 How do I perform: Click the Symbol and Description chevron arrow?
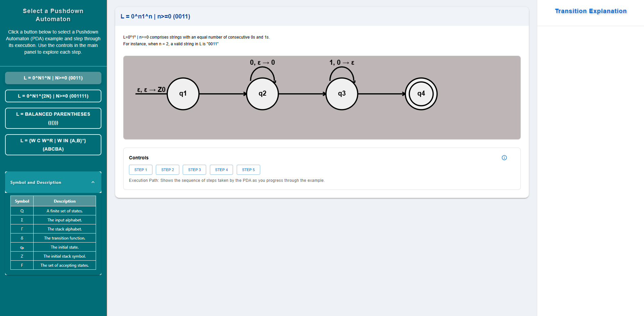[x=93, y=182]
